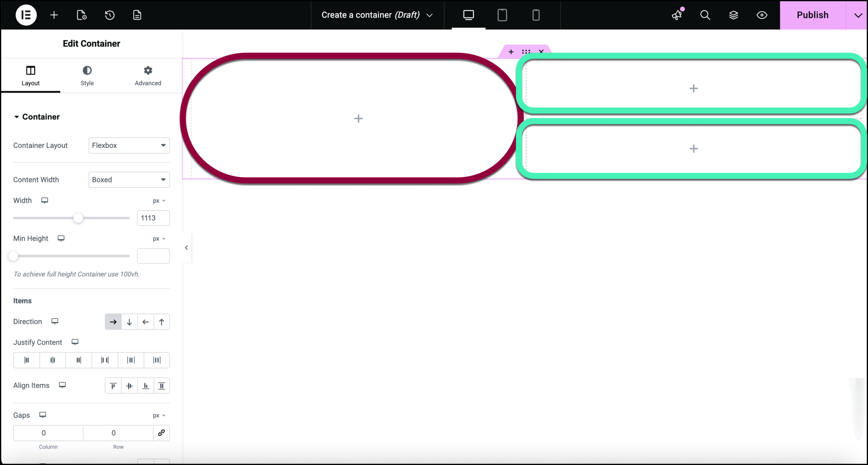Open the Finder search icon
The height and width of the screenshot is (465, 868).
coord(705,15)
